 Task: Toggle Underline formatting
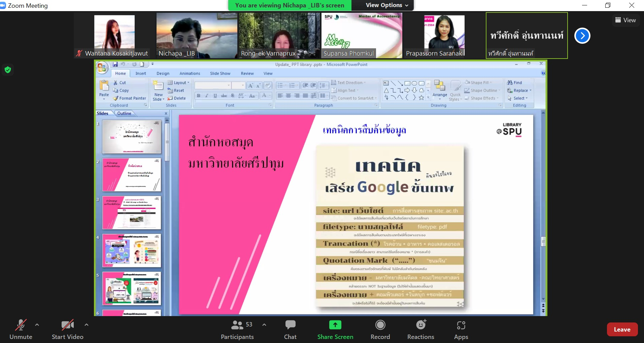click(215, 96)
